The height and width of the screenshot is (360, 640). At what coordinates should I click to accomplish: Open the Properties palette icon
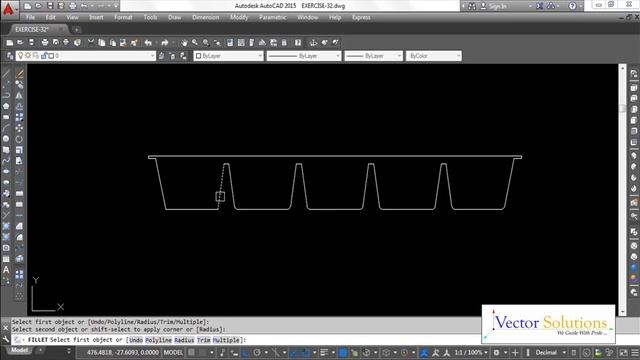(230, 42)
